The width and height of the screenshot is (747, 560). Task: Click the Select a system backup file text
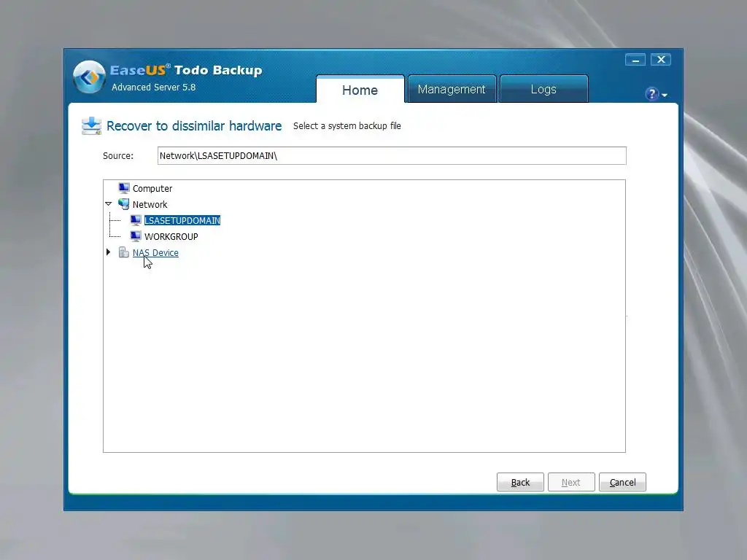[x=347, y=125]
